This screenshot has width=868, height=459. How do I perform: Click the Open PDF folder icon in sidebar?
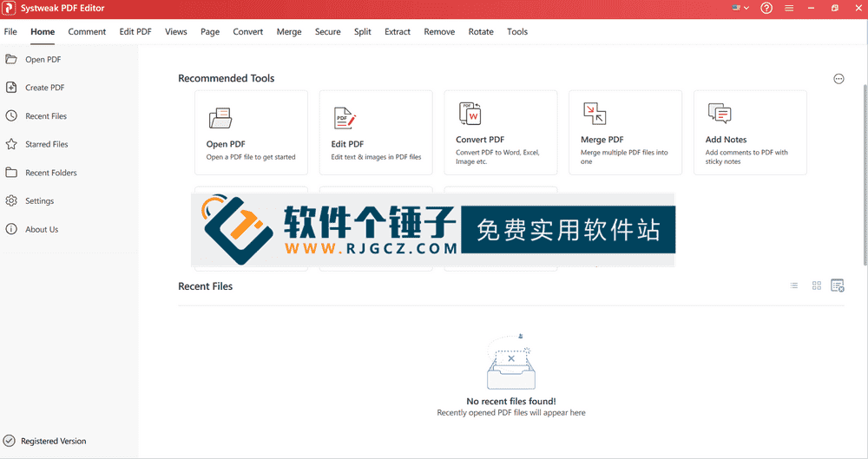pos(11,59)
